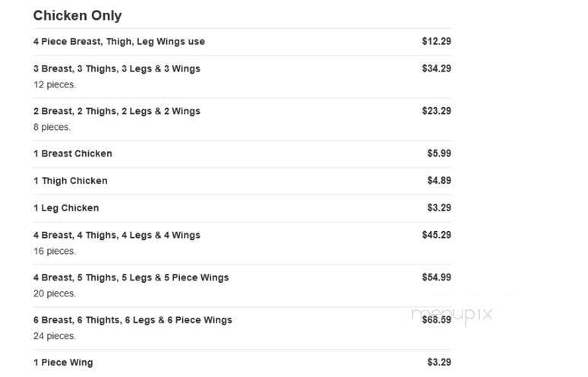
Task: Click the Chicken Only section heading
Action: pyautogui.click(x=77, y=15)
